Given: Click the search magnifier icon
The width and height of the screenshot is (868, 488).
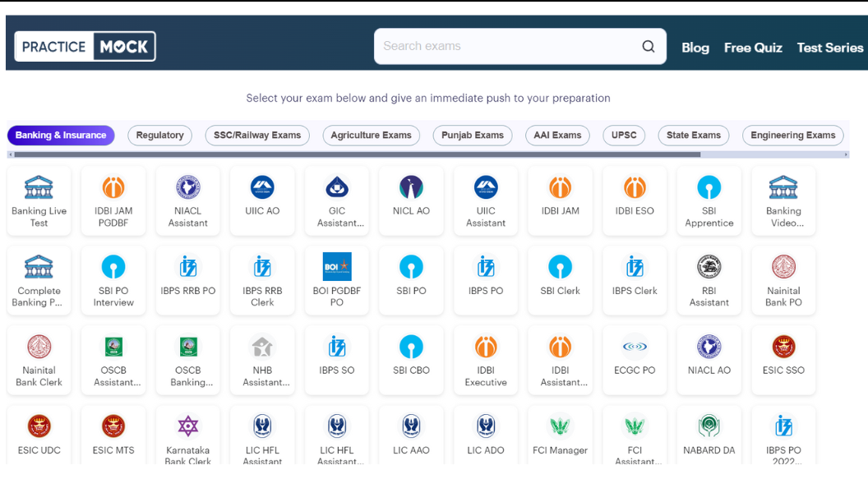Looking at the screenshot, I should click(649, 46).
